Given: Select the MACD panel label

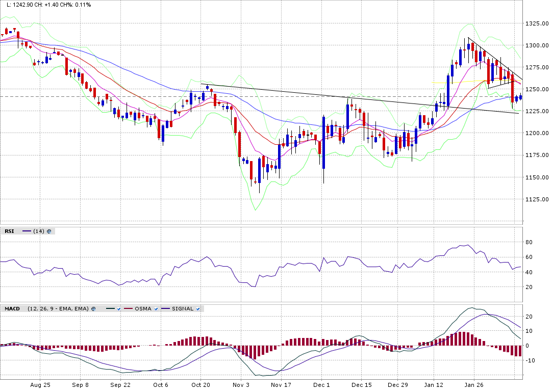Looking at the screenshot, I should (12, 309).
